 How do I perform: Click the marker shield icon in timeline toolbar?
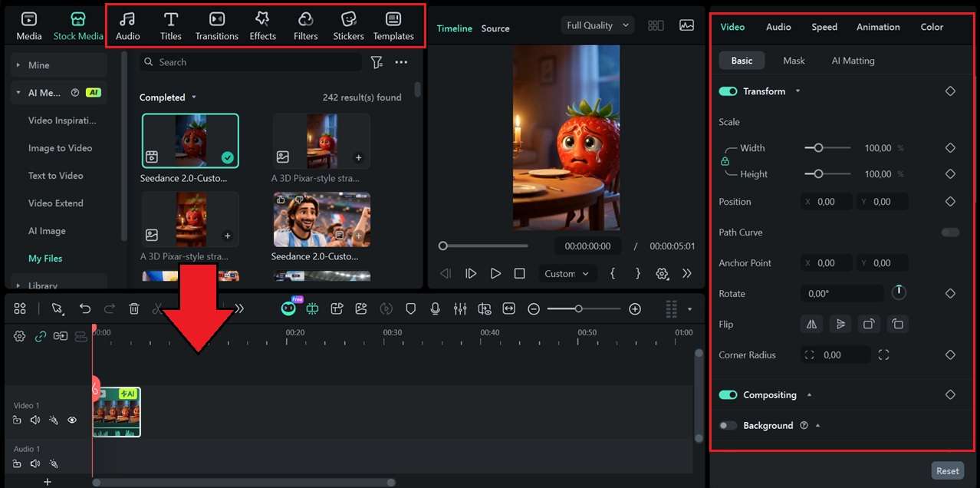point(411,308)
